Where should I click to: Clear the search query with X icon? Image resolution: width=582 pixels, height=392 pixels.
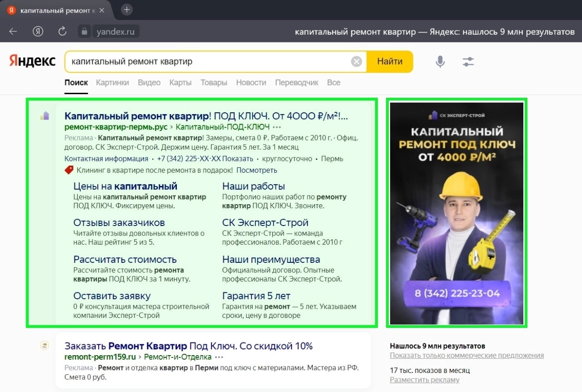coord(357,61)
